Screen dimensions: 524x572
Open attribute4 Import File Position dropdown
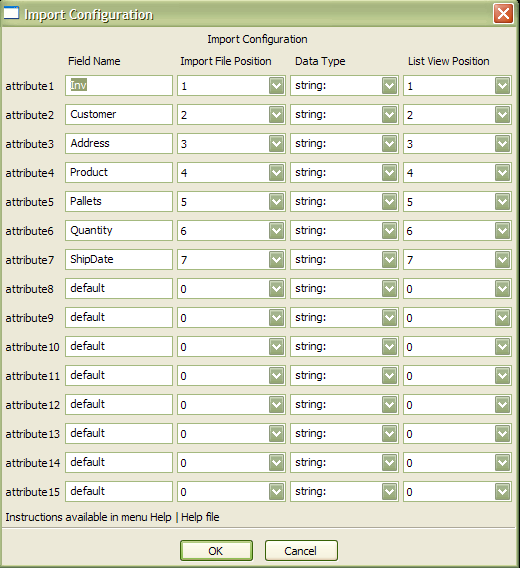coord(277,173)
